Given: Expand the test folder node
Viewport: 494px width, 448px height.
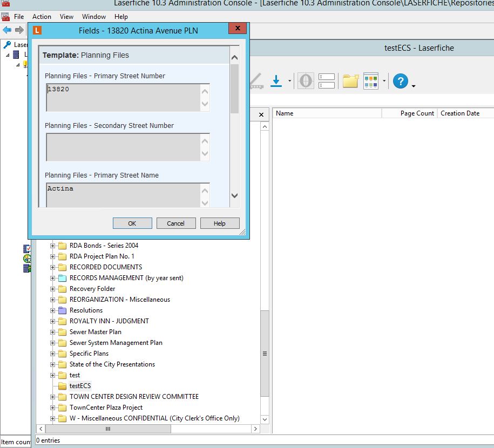Looking at the screenshot, I should coord(52,375).
